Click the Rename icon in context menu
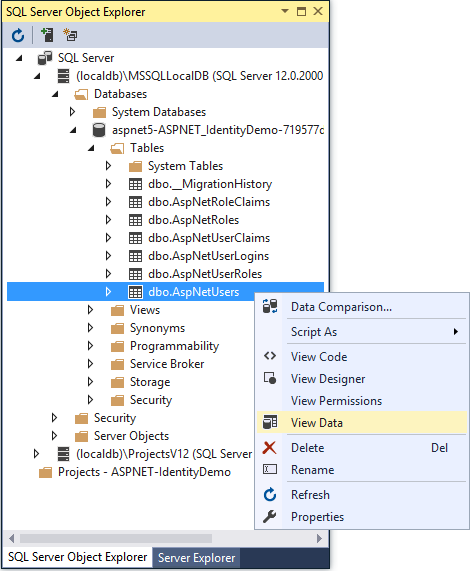 point(270,469)
